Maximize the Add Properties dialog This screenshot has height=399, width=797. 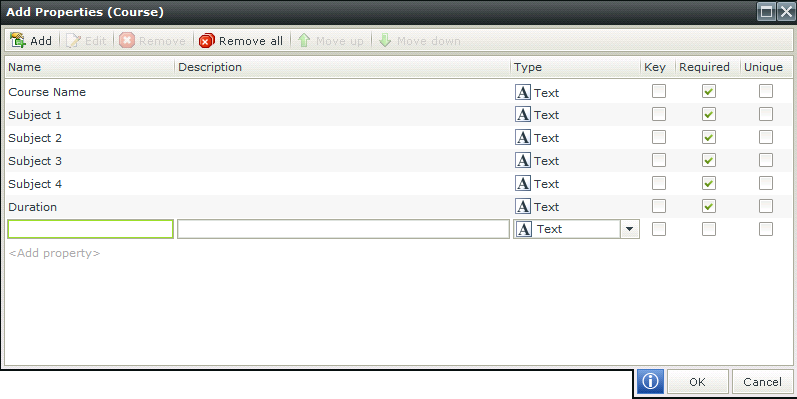(766, 12)
